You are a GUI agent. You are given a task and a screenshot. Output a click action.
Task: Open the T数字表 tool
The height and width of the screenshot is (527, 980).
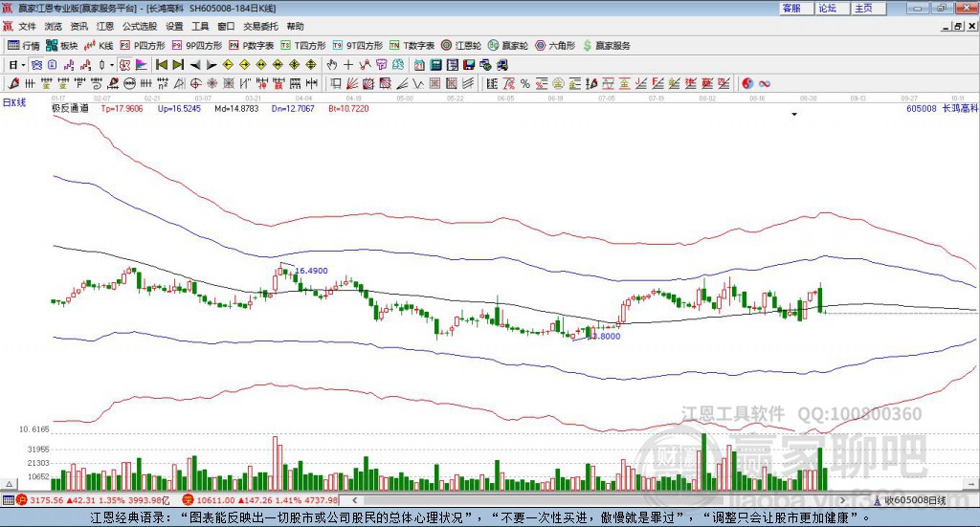[412, 46]
